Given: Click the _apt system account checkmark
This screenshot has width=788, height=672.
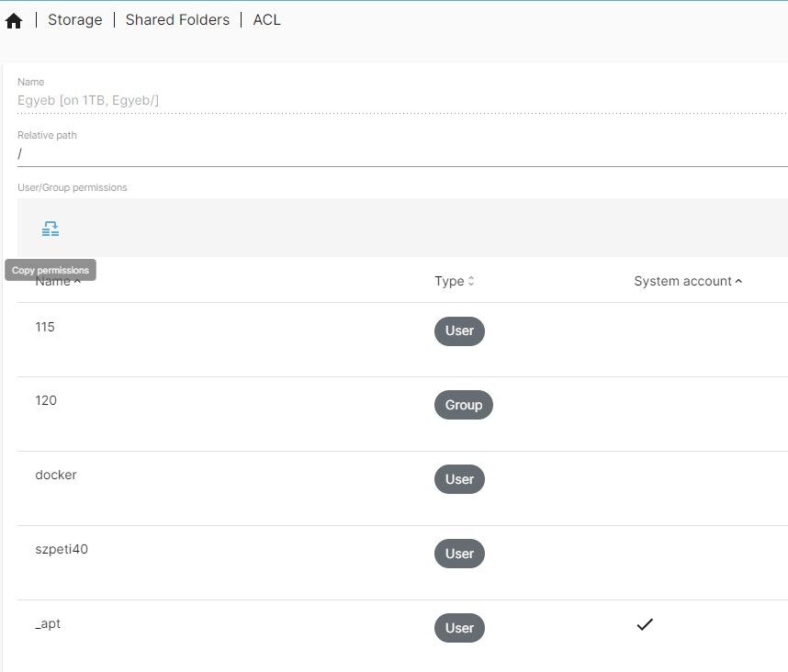Looking at the screenshot, I should (645, 624).
